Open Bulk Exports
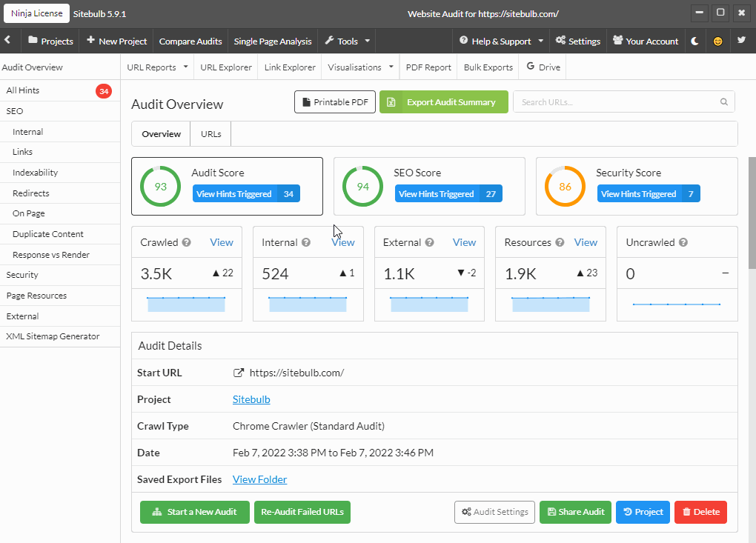This screenshot has width=756, height=543. [x=488, y=67]
